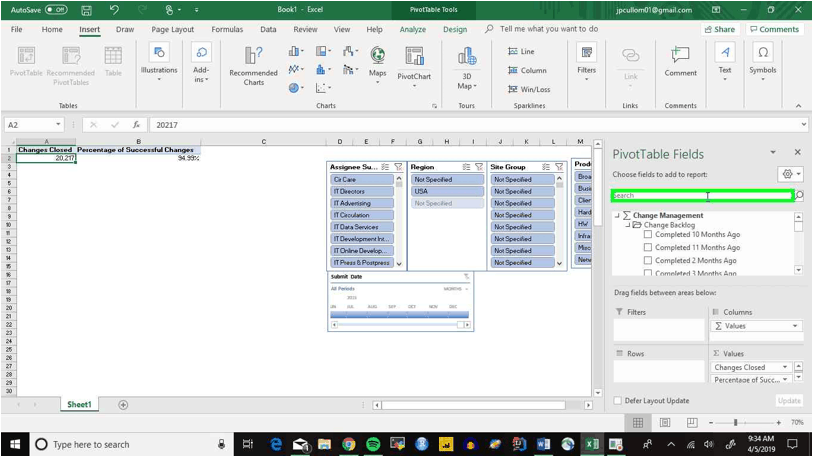
Task: Select the USA item in Region slicer
Action: pos(447,191)
